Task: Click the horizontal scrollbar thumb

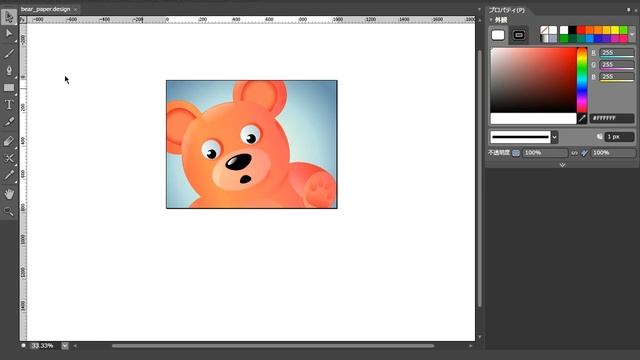Action: click(273, 346)
